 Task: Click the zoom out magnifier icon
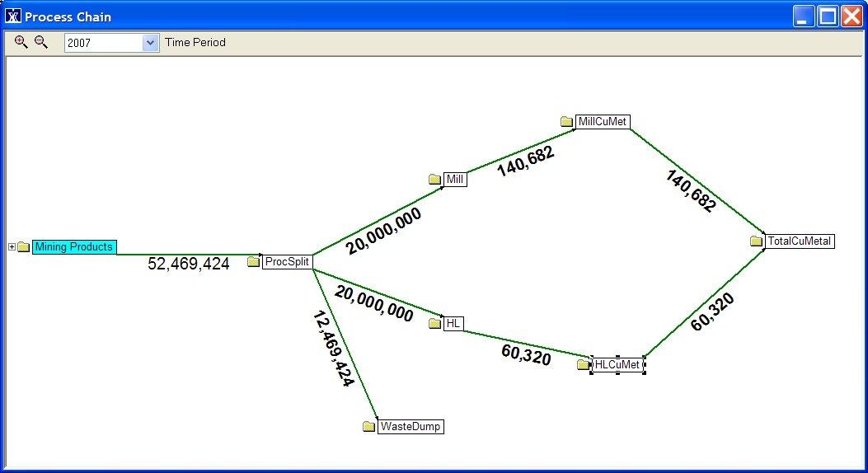(40, 42)
